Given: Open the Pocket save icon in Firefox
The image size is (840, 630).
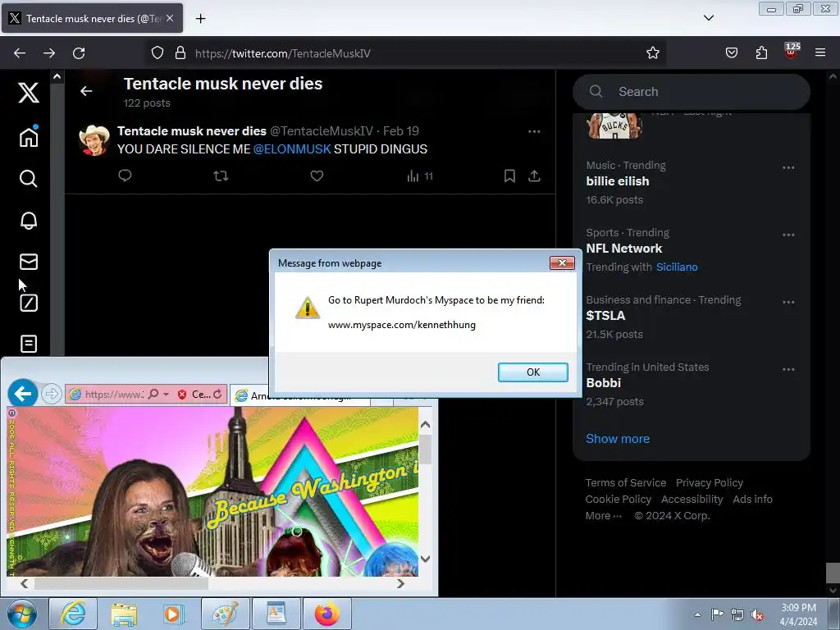Looking at the screenshot, I should click(731, 53).
